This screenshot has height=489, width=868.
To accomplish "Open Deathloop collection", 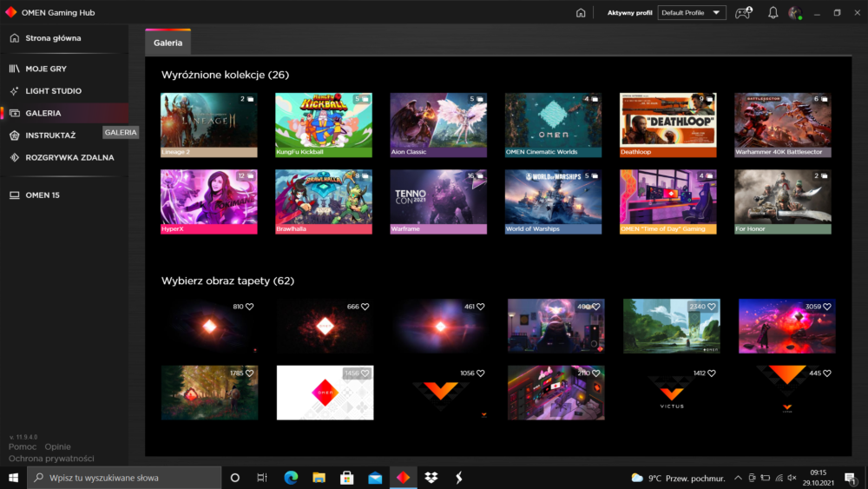I will (668, 125).
